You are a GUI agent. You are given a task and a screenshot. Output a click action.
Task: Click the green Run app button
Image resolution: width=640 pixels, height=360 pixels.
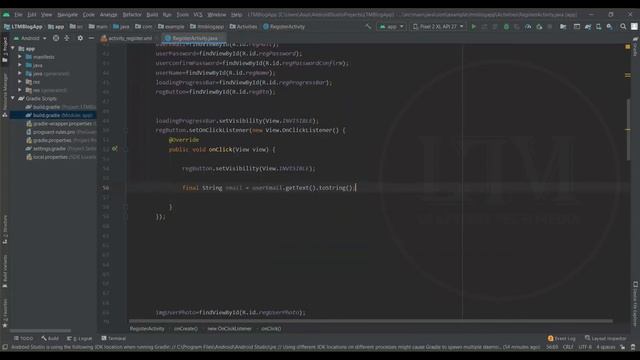coord(473,27)
